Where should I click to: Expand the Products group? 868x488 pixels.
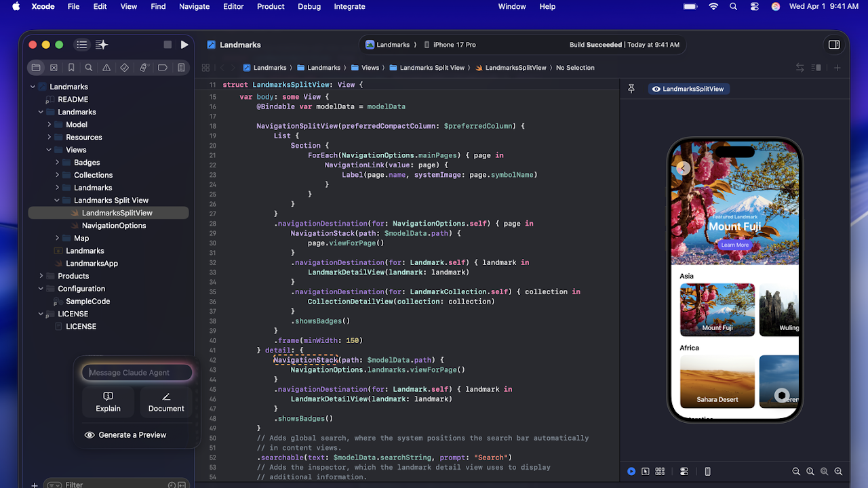(x=41, y=276)
